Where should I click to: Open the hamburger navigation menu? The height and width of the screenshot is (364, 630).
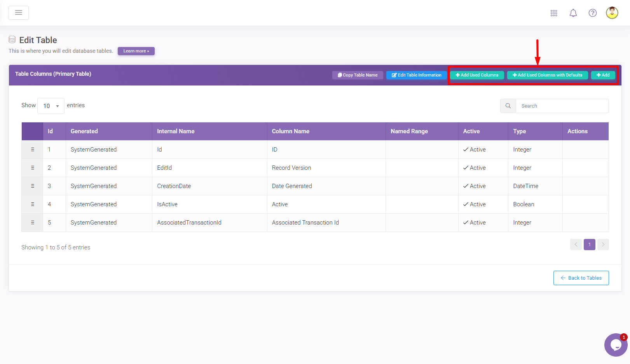click(x=19, y=13)
